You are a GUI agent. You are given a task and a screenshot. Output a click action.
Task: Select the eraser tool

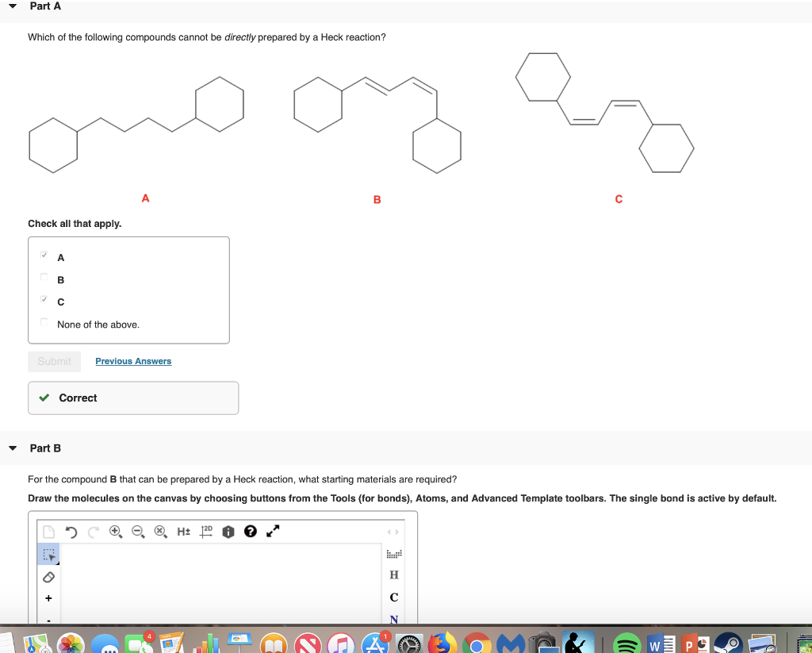(48, 577)
